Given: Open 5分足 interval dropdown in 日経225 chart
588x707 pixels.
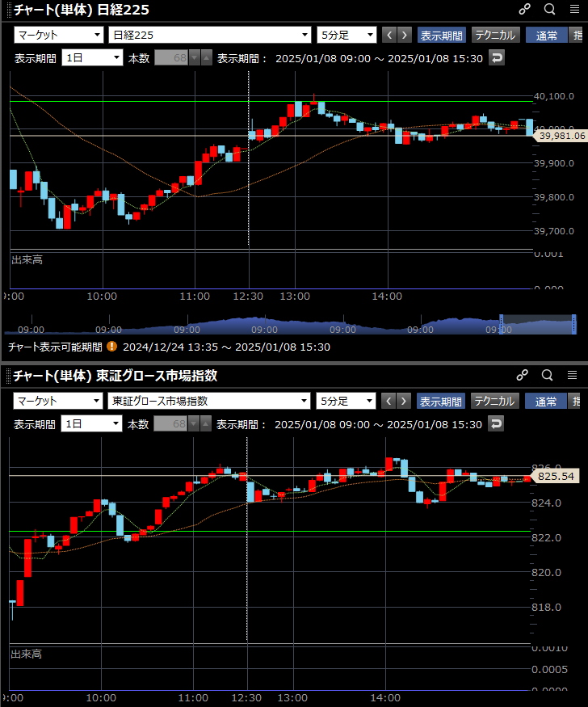Looking at the screenshot, I should pos(346,35).
